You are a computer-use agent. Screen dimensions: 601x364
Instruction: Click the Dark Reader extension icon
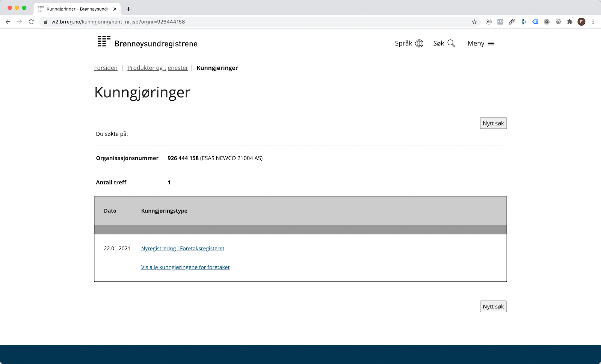coord(547,22)
